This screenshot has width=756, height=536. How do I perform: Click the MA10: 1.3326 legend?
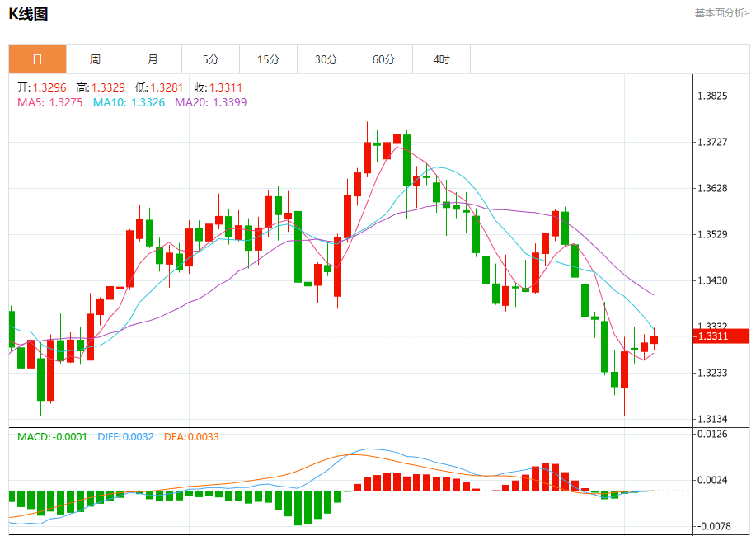pos(129,102)
